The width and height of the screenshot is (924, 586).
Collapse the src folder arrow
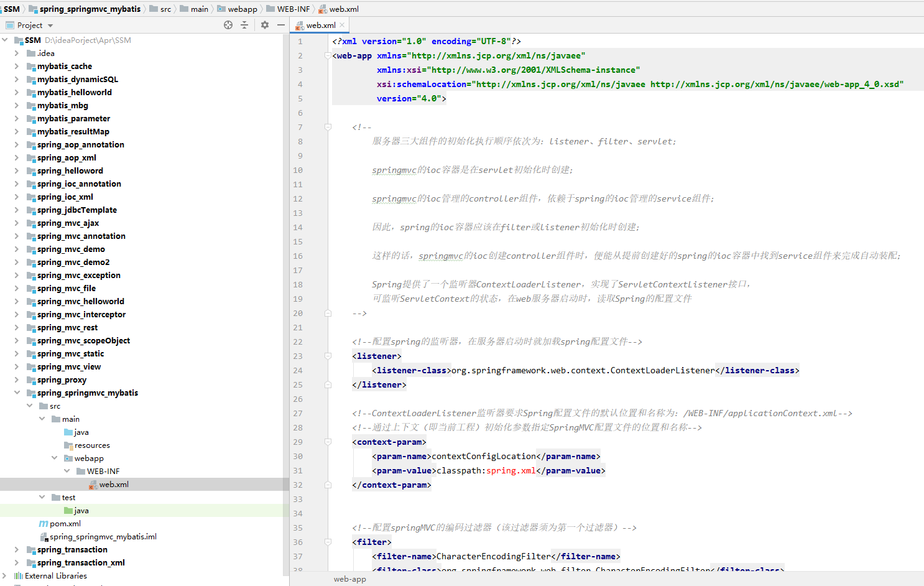click(29, 406)
